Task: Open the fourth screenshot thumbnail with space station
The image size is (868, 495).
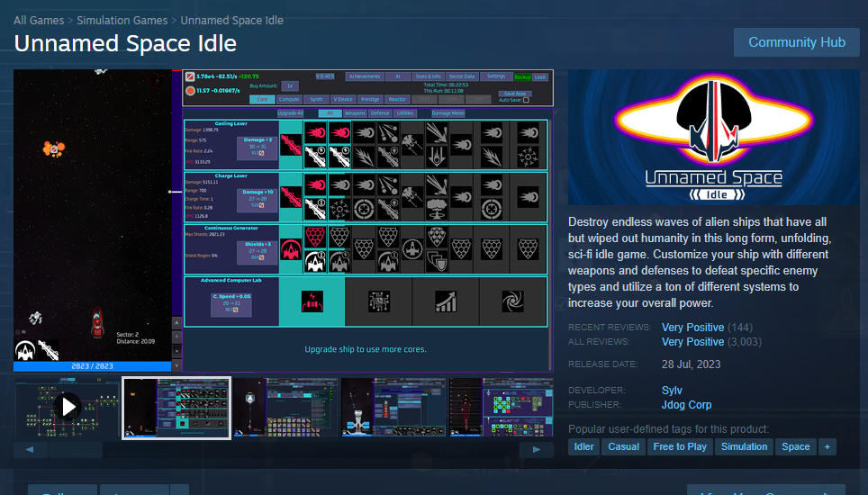Action: coord(393,408)
